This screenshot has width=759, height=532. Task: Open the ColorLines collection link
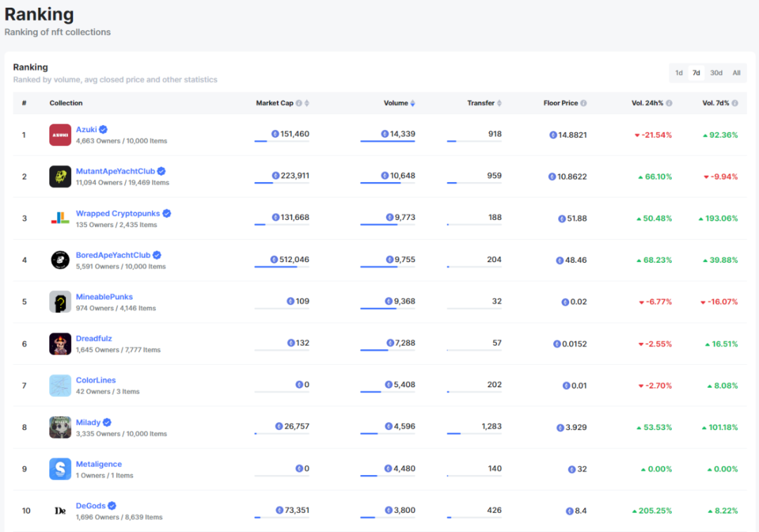click(x=96, y=380)
